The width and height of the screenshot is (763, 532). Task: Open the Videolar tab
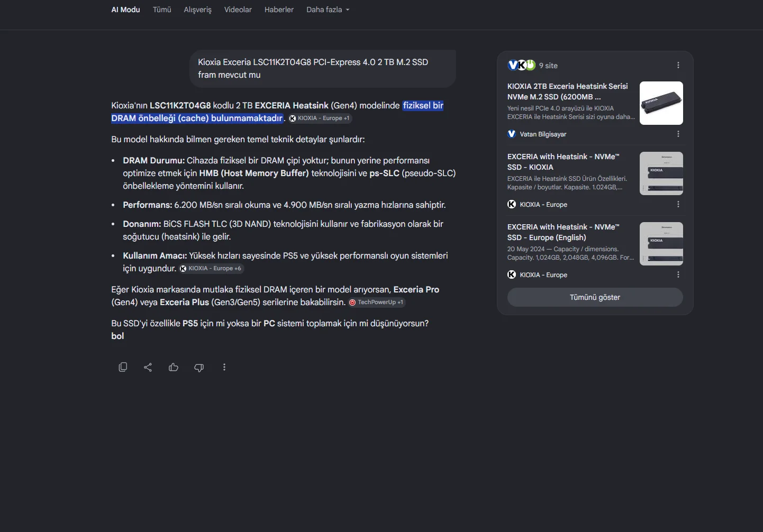(x=238, y=10)
